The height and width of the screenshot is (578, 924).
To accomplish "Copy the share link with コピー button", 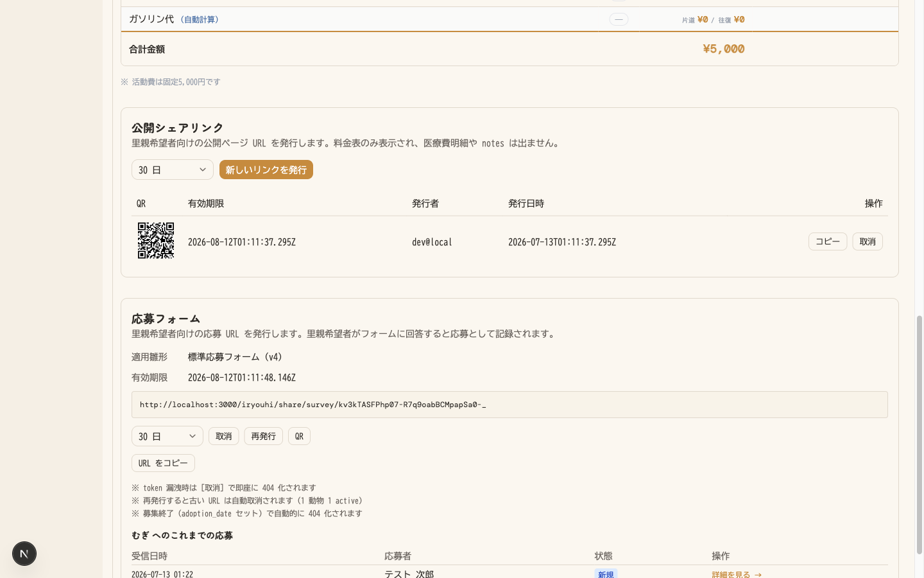I will [828, 241].
